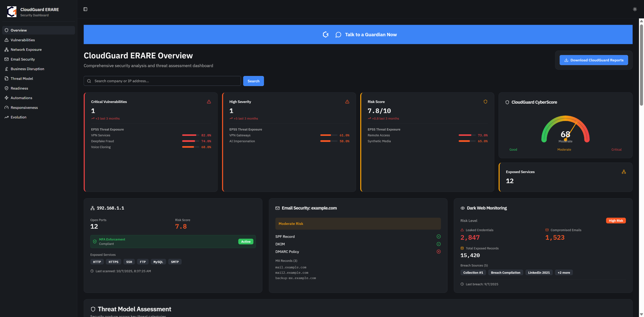Click the Risk Score shield icon
Viewport: 644px width, 317px height.
485,102
